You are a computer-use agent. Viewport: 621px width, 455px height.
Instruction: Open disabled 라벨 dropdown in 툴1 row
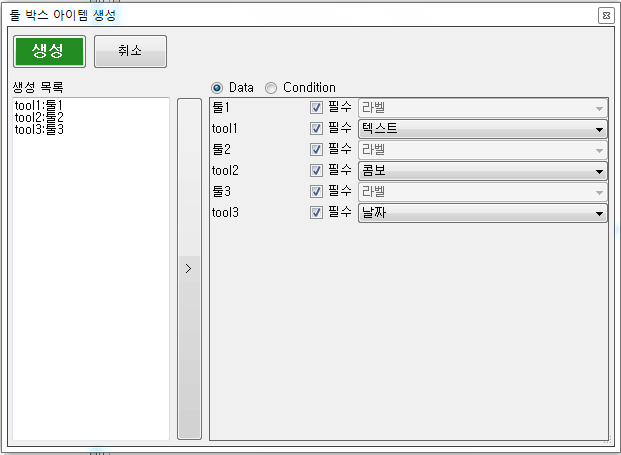482,108
